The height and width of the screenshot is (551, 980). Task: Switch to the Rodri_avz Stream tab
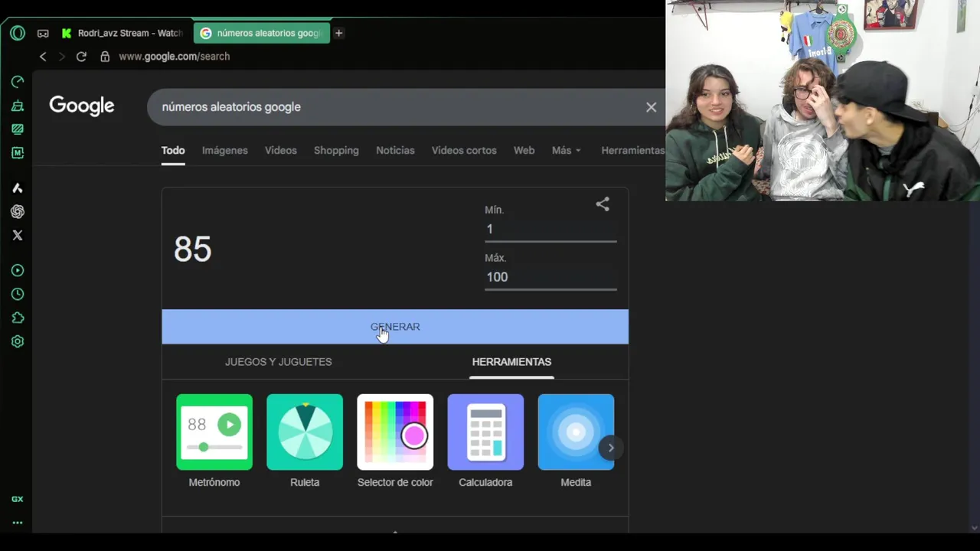coord(122,34)
